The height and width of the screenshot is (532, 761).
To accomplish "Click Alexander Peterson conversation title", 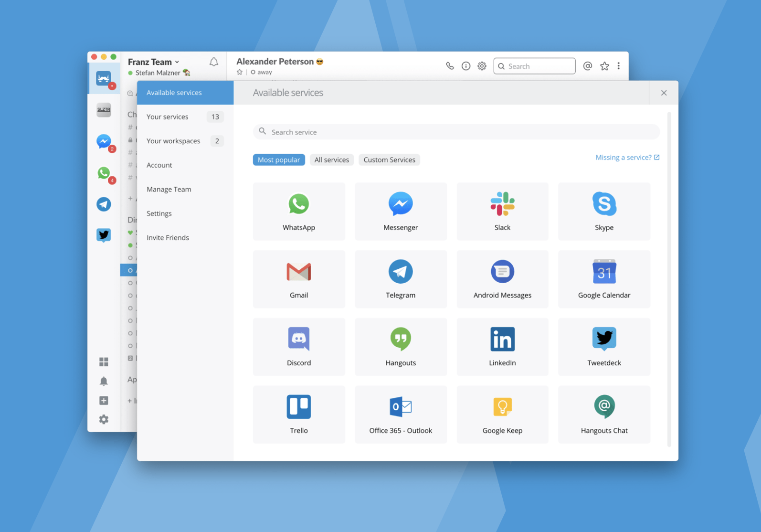I will point(275,62).
